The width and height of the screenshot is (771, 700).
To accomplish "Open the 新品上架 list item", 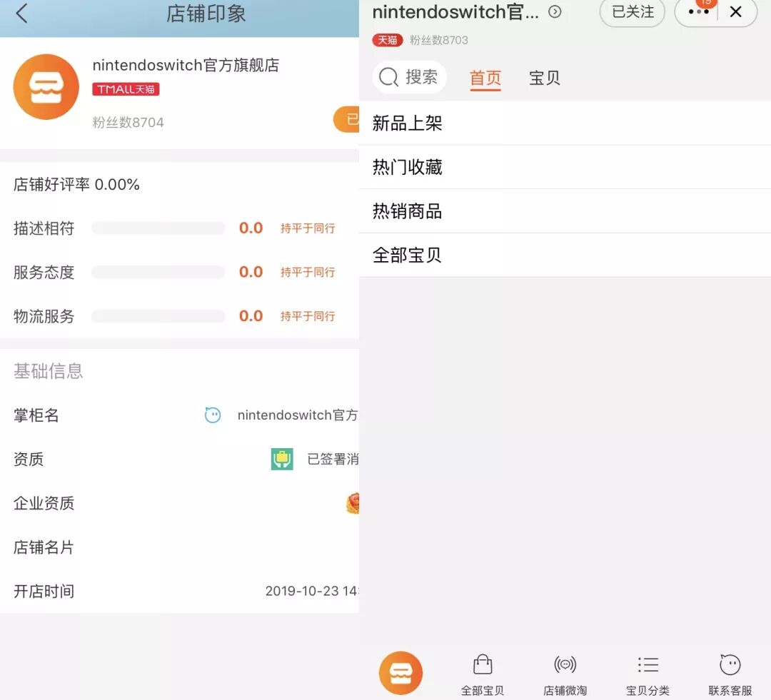I will click(565, 123).
